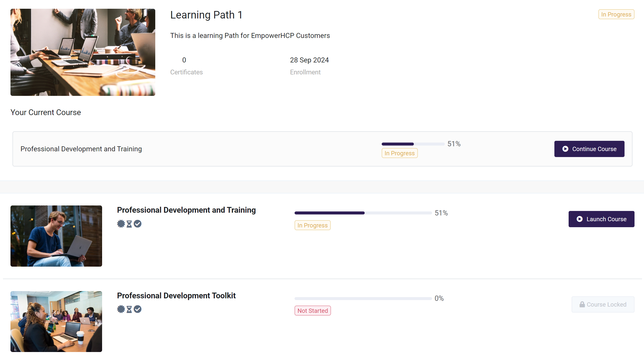This screenshot has height=359, width=644.
Task: Click the Professional Development Toolkit title
Action: [x=176, y=296]
